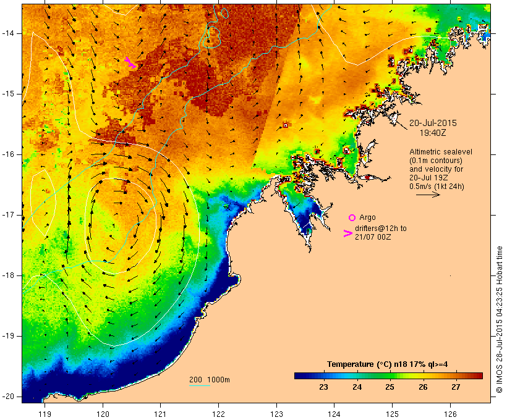Click the magenta Argo circle legend symbol
Image resolution: width=507 pixels, height=420 pixels.
[352, 218]
